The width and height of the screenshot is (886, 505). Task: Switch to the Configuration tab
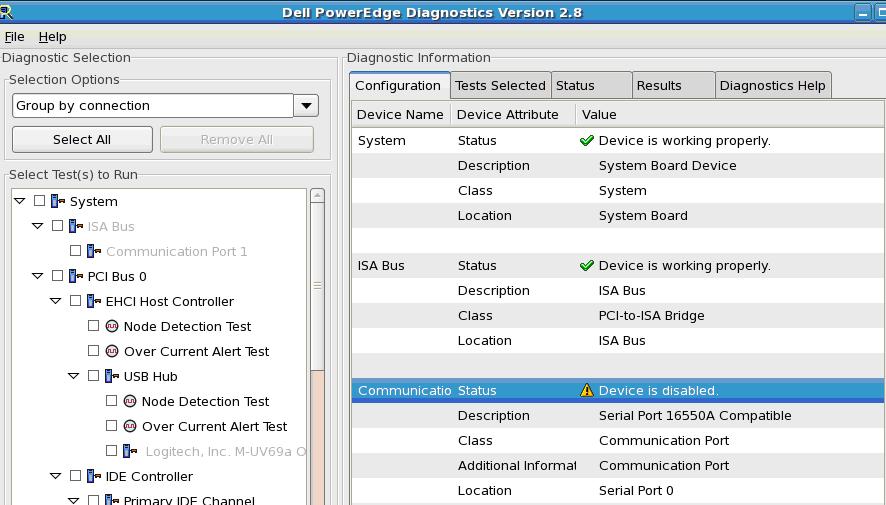click(x=399, y=86)
